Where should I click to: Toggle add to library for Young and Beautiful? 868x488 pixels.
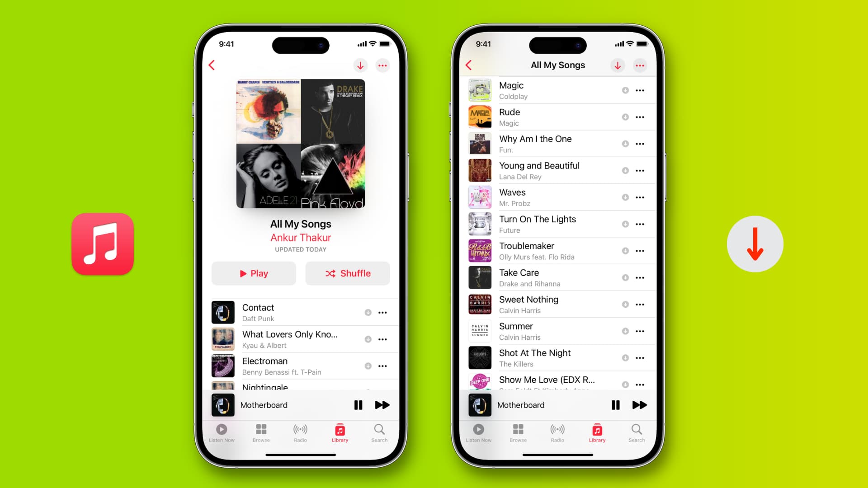(625, 170)
